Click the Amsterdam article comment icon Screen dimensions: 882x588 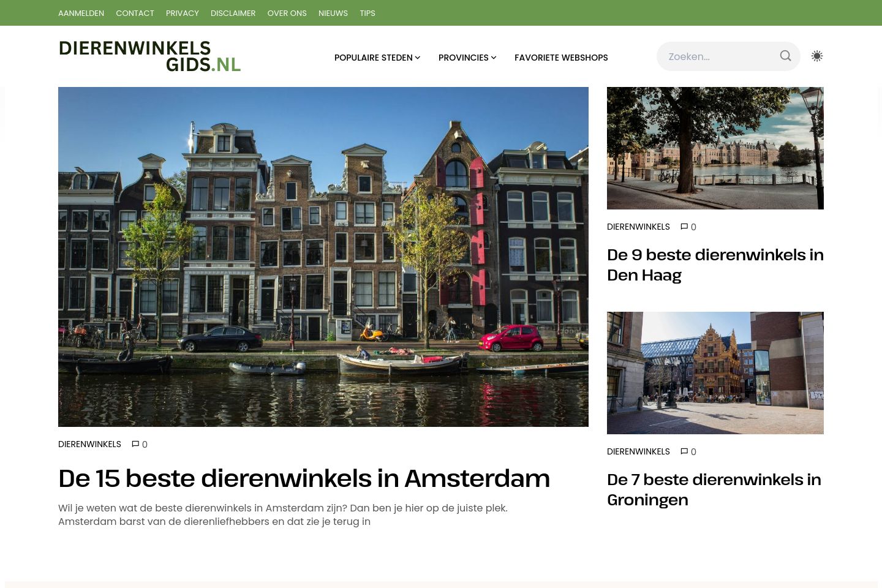click(136, 445)
